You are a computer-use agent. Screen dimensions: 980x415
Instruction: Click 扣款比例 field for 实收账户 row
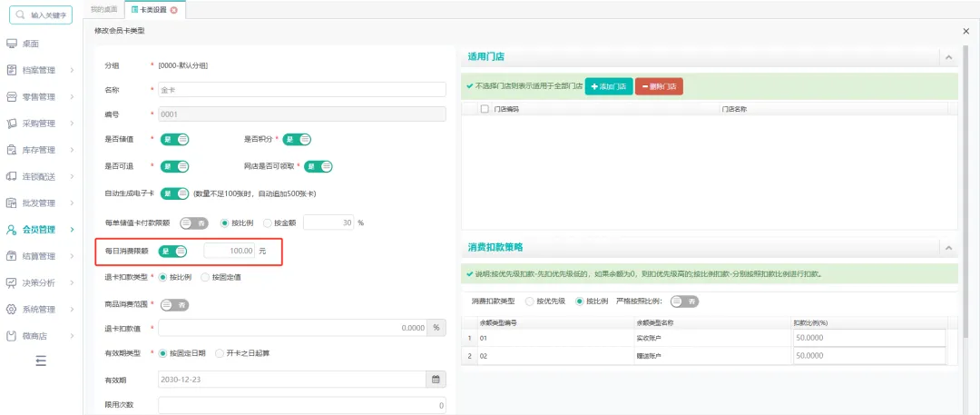pyautogui.click(x=868, y=338)
